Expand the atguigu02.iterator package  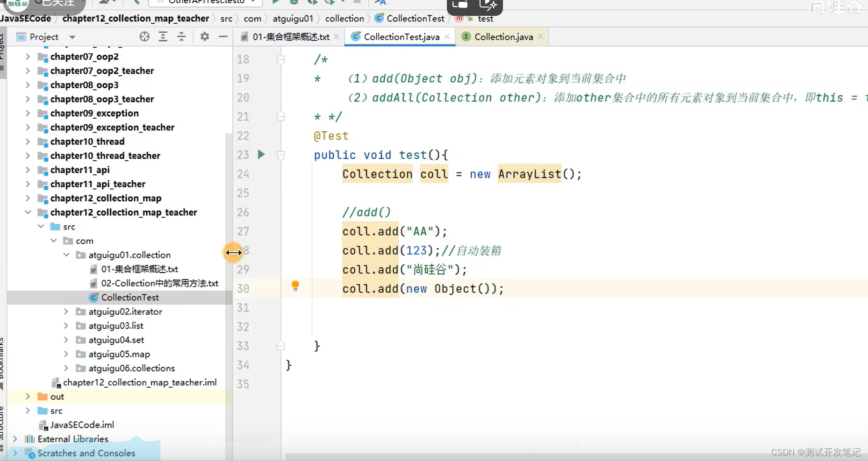tap(66, 312)
